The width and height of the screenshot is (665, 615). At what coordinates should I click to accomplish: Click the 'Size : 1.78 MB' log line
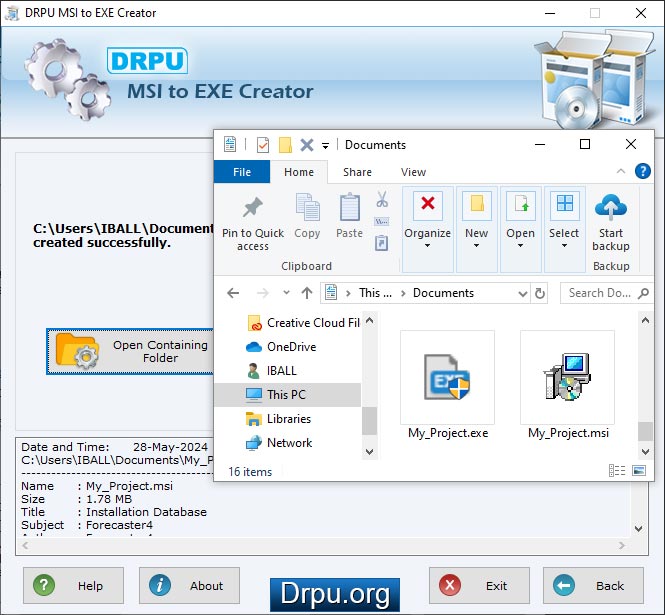pyautogui.click(x=77, y=499)
